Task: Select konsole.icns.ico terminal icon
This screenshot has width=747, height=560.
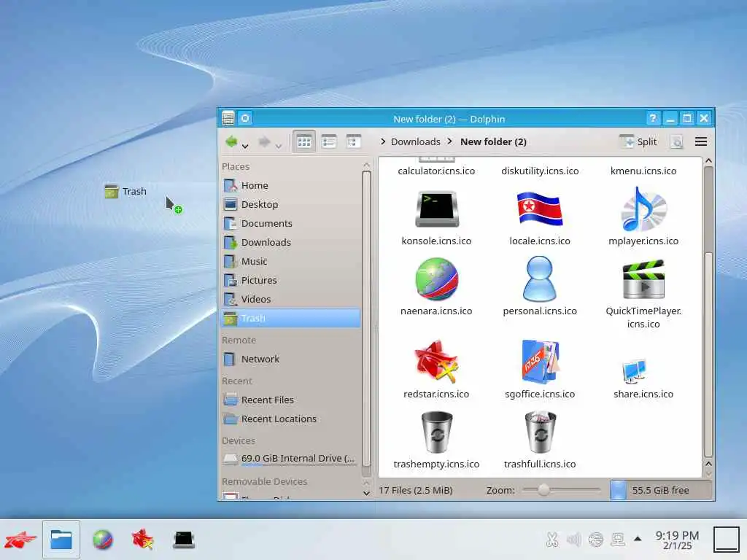Action: click(x=436, y=209)
